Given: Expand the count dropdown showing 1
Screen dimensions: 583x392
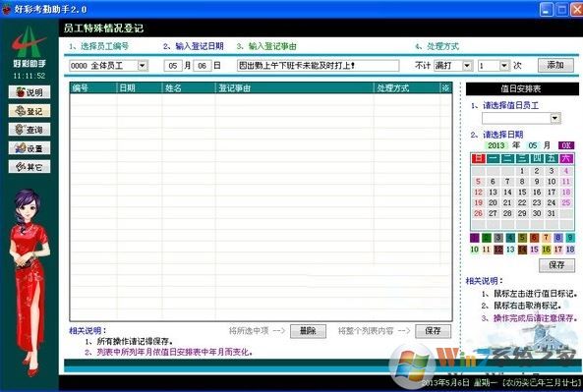Looking at the screenshot, I should 504,66.
